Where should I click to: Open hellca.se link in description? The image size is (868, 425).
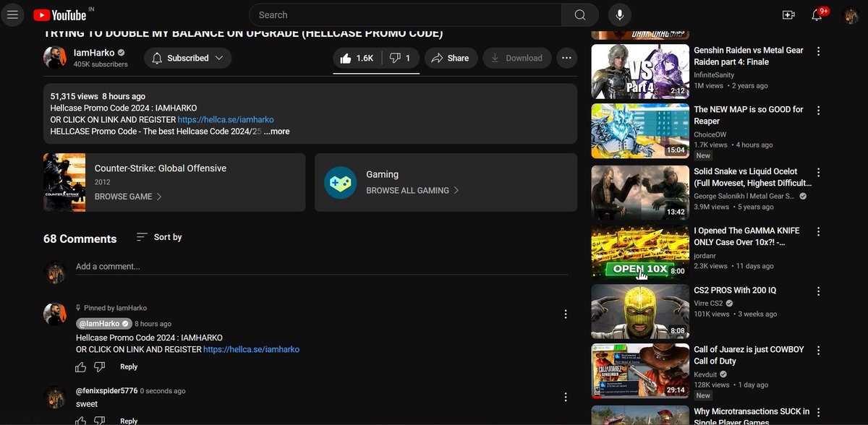click(x=226, y=120)
